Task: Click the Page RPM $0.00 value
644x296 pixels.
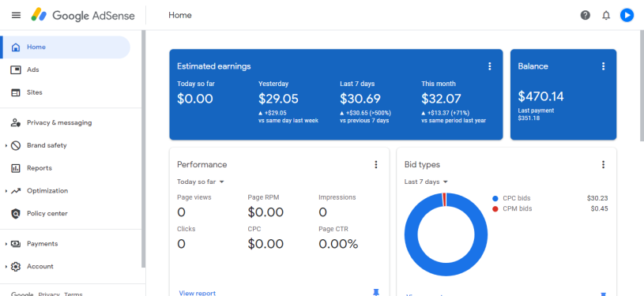Action: click(x=266, y=212)
